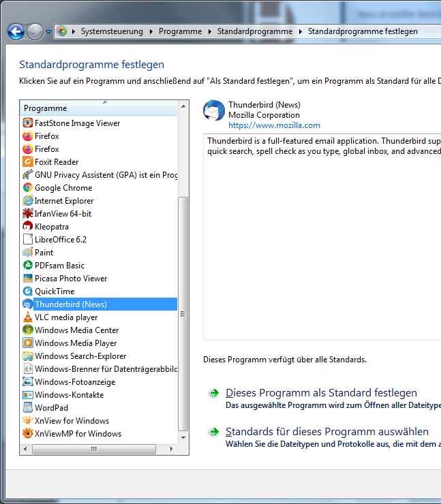Click the Windows-Fotoanzeige icon
441x504 pixels.
[x=28, y=382]
